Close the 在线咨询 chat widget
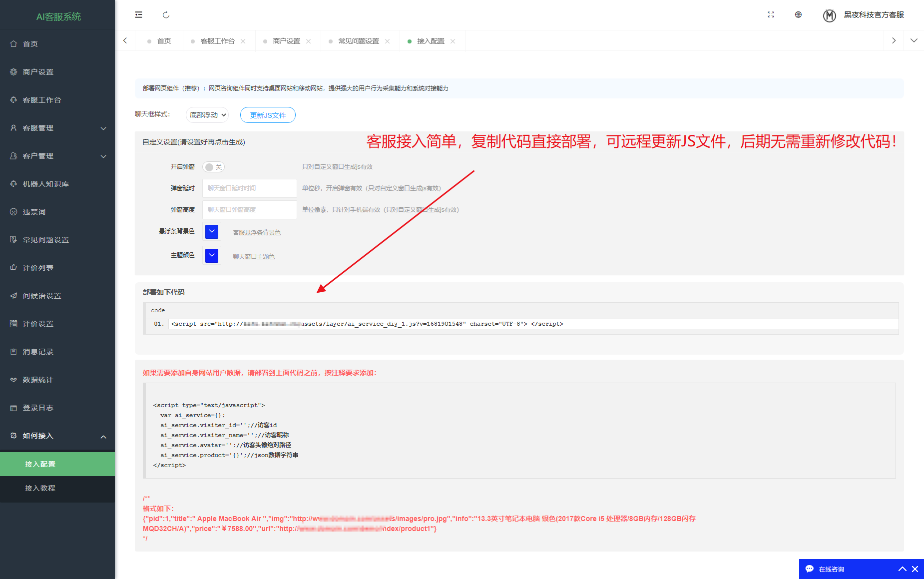Image resolution: width=924 pixels, height=579 pixels. point(915,569)
